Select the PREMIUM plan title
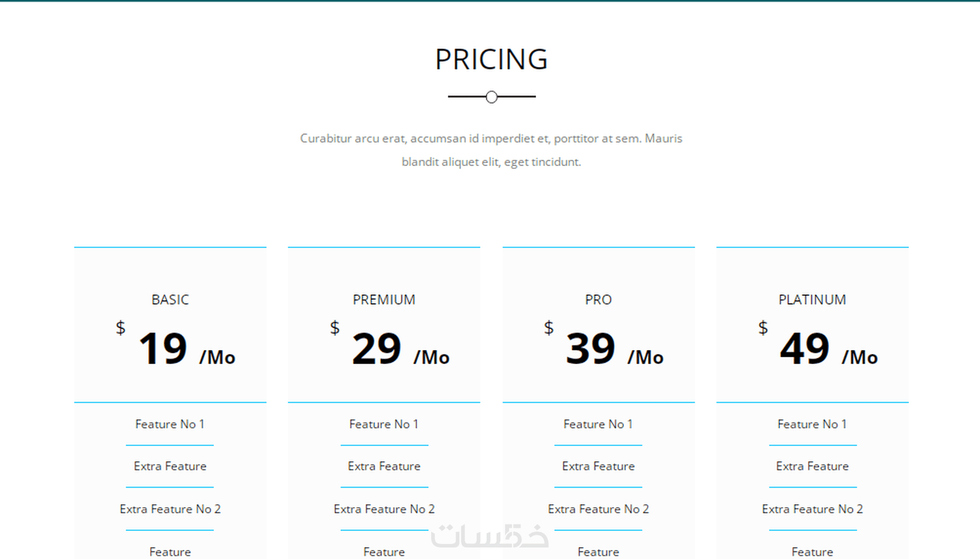This screenshot has height=559, width=980. click(384, 300)
